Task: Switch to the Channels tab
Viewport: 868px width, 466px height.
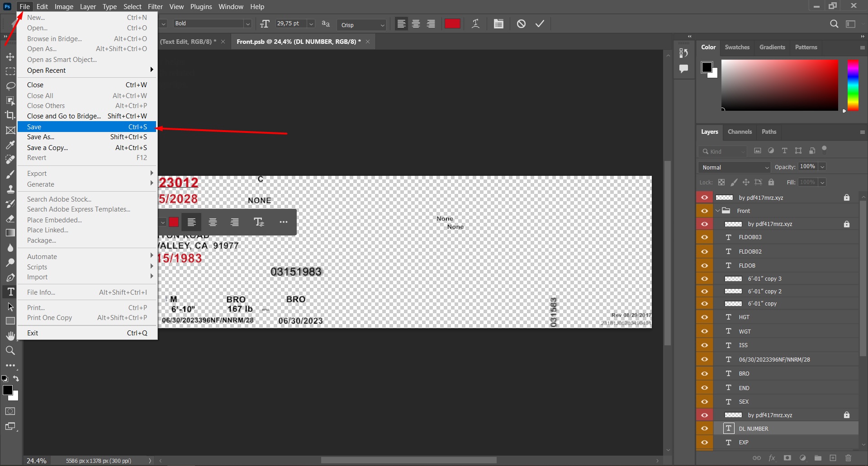Action: 740,132
